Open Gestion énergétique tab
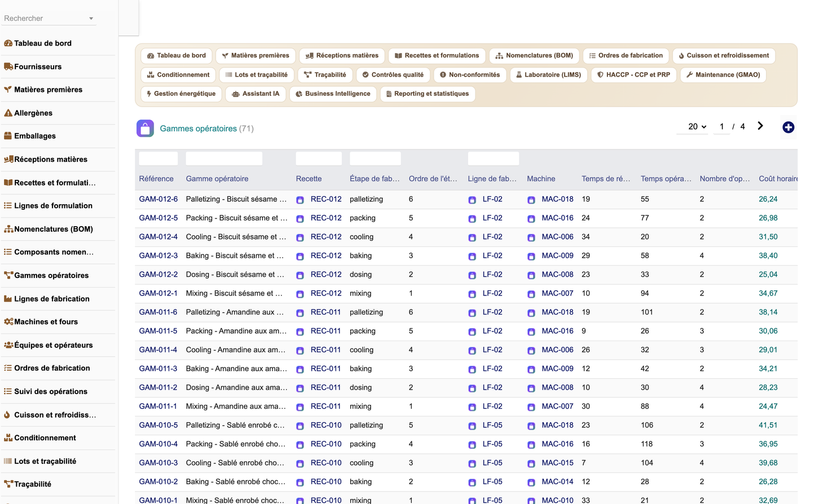Viewport: 815px width, 504px height. (181, 94)
